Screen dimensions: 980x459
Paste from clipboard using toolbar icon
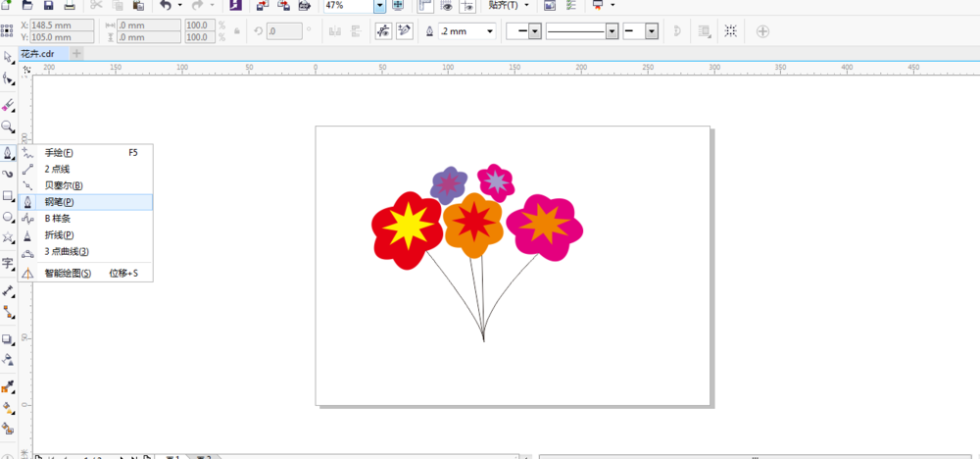(139, 5)
